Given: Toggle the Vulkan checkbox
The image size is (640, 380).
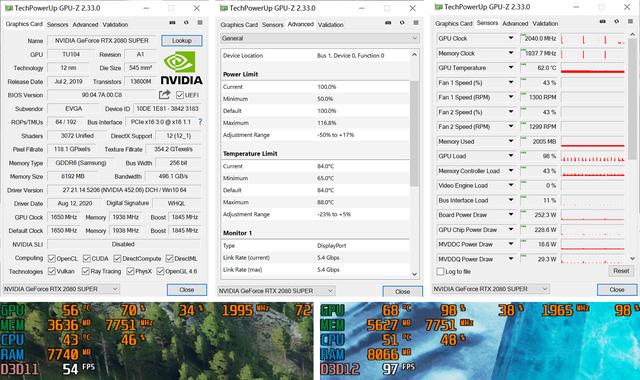Looking at the screenshot, I should [51, 271].
